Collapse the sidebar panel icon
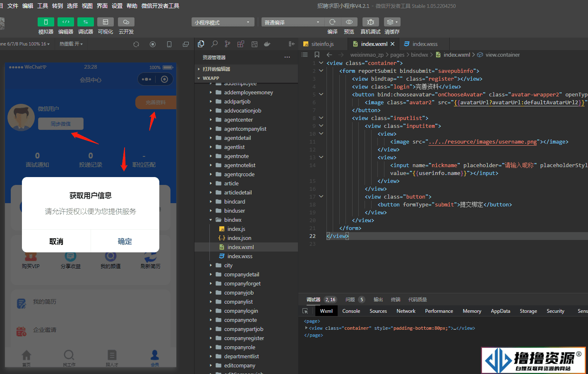Image resolution: width=588 pixels, height=374 pixels. (x=292, y=44)
